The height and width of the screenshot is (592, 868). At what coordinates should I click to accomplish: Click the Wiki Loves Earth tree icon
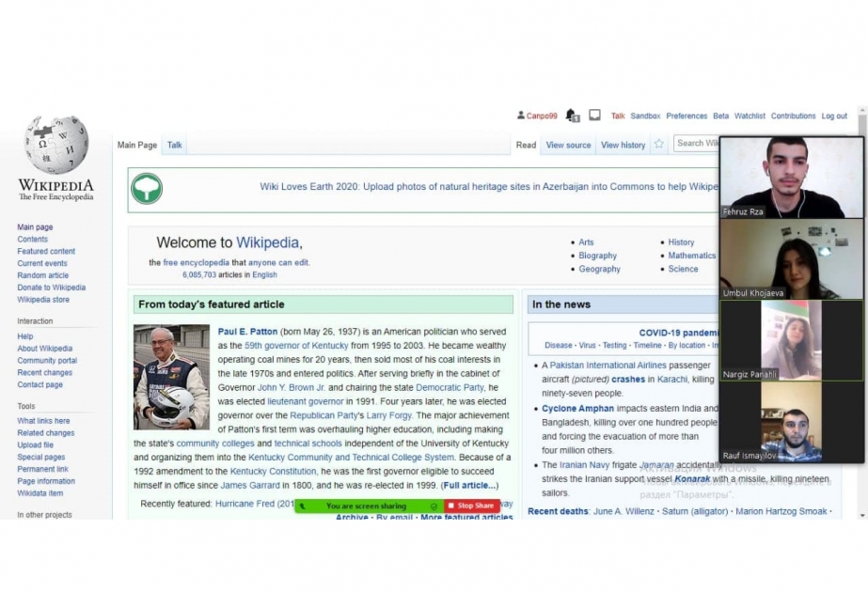click(x=147, y=189)
